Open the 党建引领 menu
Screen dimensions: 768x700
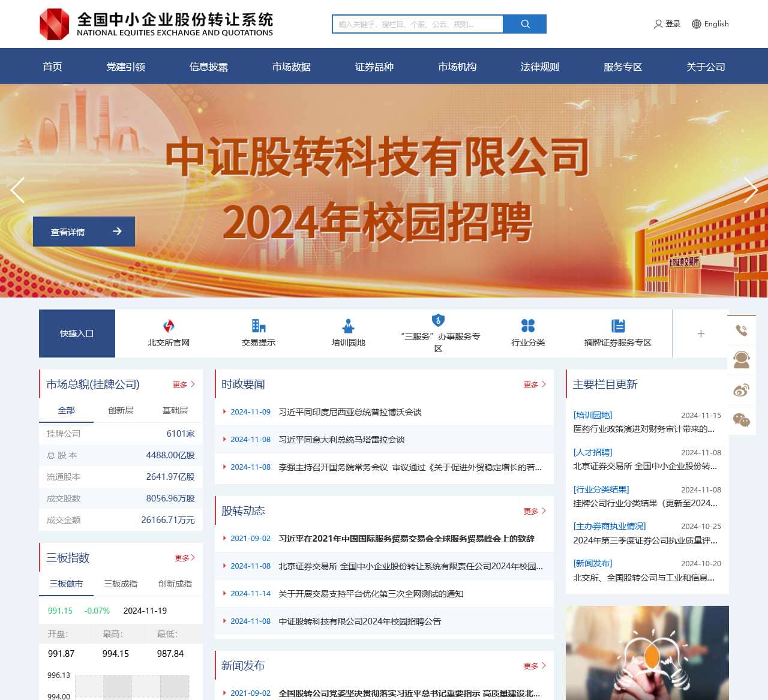pos(126,67)
